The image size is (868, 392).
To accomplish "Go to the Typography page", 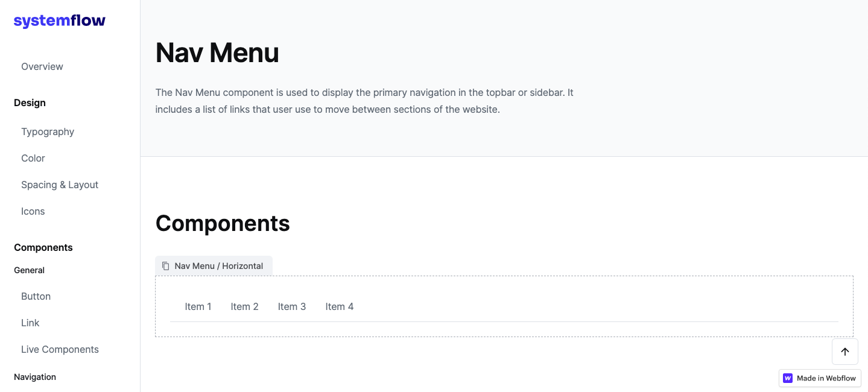I will pyautogui.click(x=48, y=131).
